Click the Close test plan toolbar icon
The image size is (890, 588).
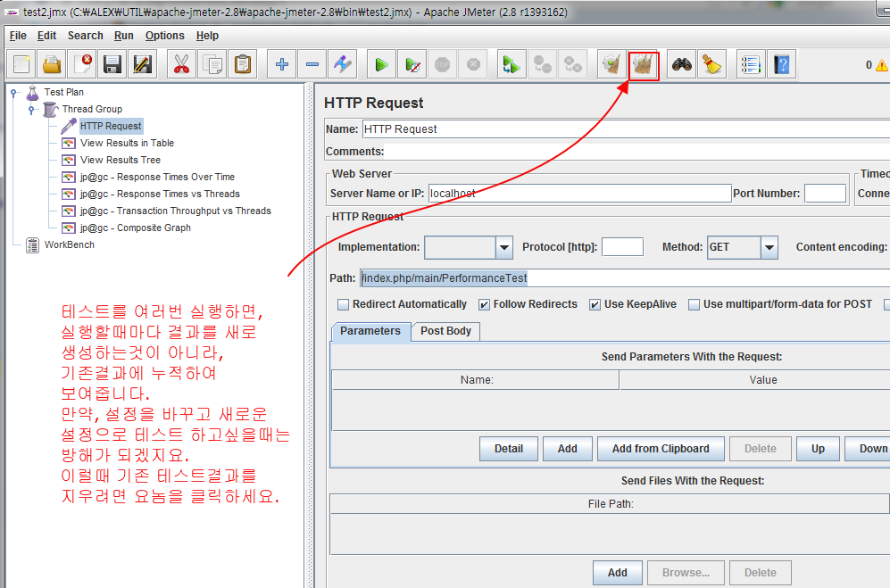point(82,65)
